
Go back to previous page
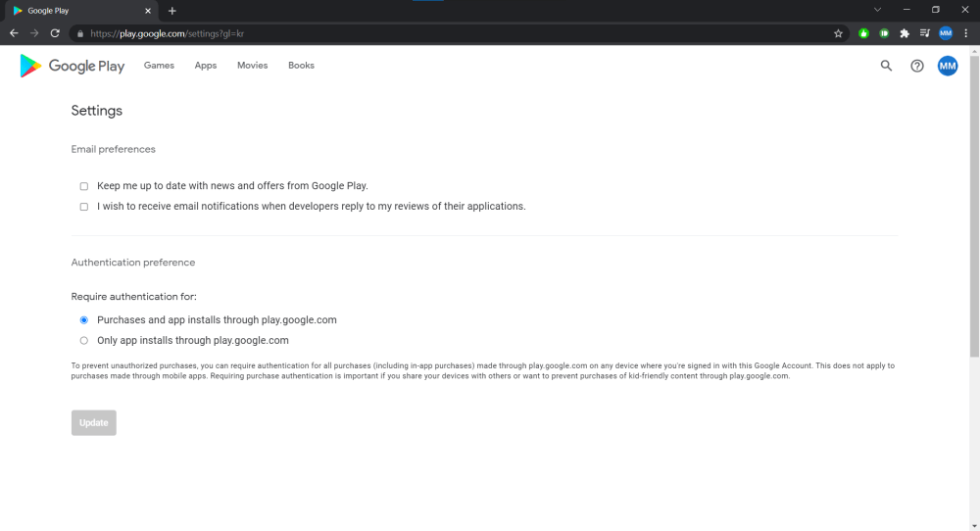coord(14,33)
